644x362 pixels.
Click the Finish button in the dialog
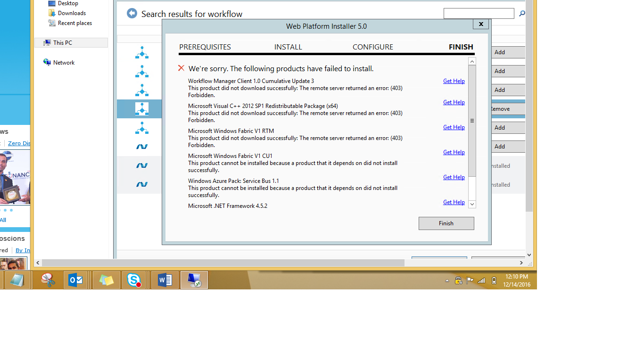446,223
